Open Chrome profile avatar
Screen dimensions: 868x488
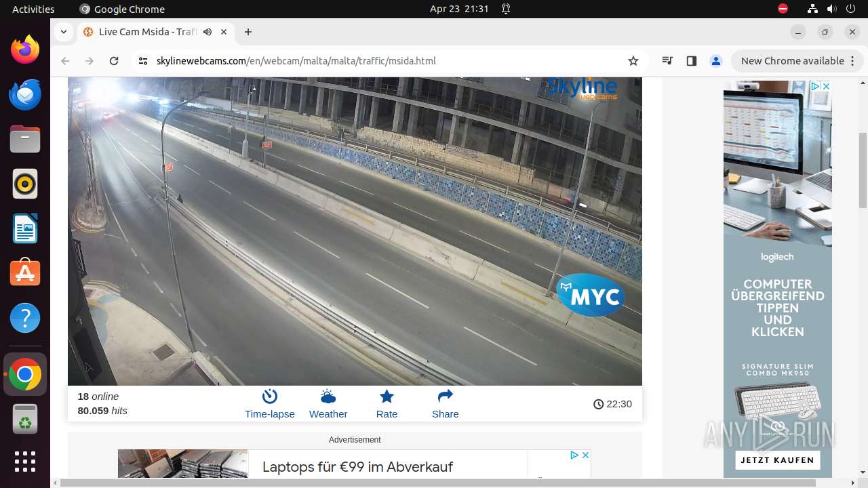[x=716, y=61]
